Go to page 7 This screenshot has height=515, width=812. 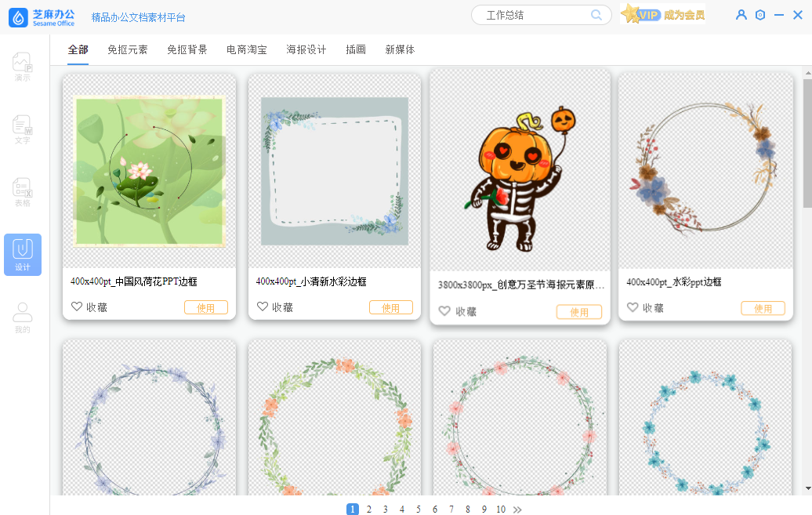click(x=451, y=510)
